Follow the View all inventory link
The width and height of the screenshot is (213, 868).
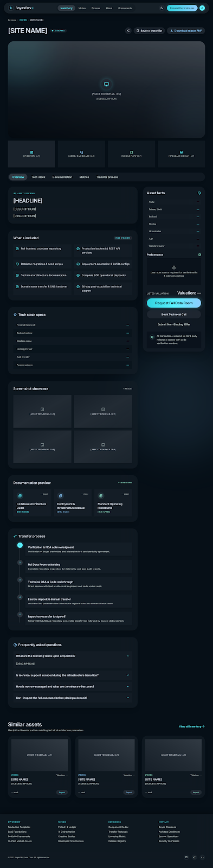[x=192, y=726]
